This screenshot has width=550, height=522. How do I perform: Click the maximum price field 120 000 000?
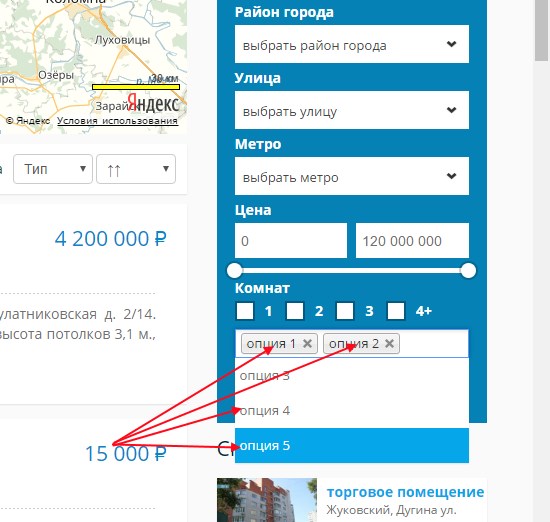[412, 241]
